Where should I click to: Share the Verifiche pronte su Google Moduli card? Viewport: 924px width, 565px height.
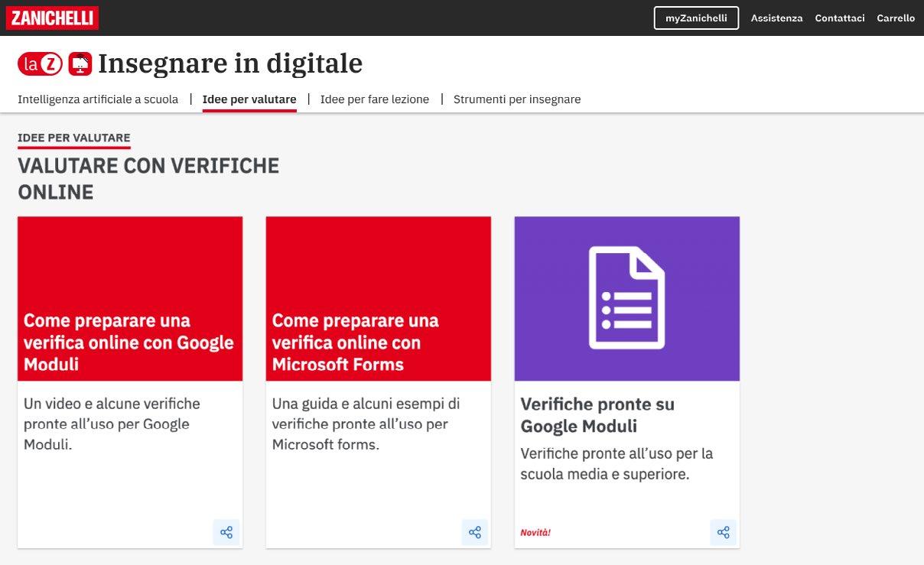(723, 532)
